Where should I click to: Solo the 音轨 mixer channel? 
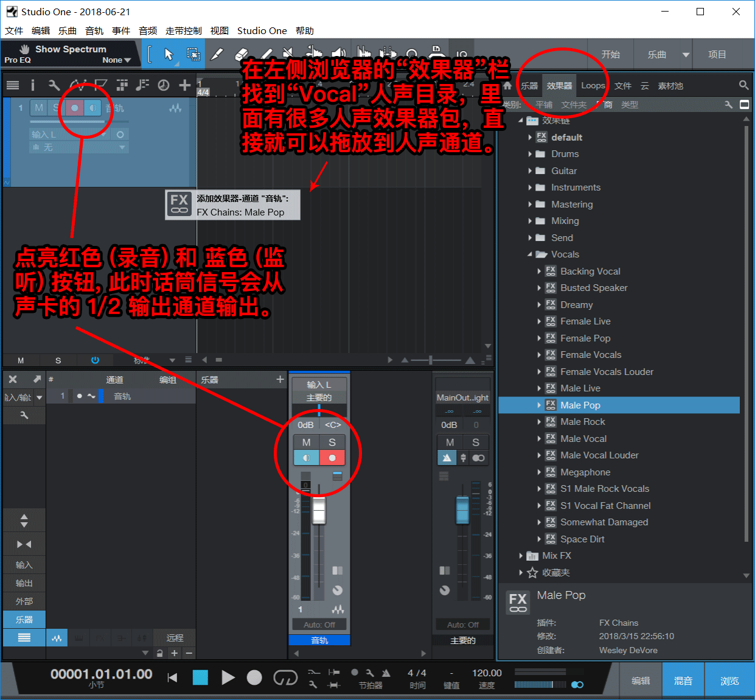[x=332, y=443]
